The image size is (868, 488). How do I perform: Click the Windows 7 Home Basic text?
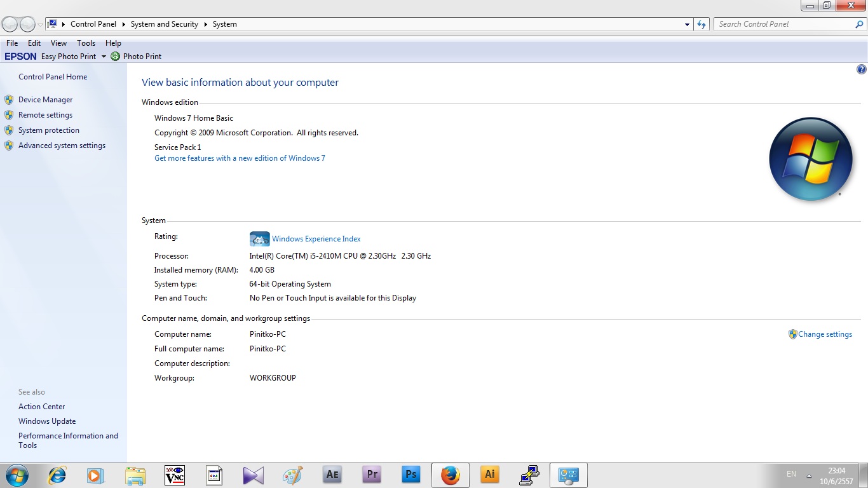(x=194, y=118)
